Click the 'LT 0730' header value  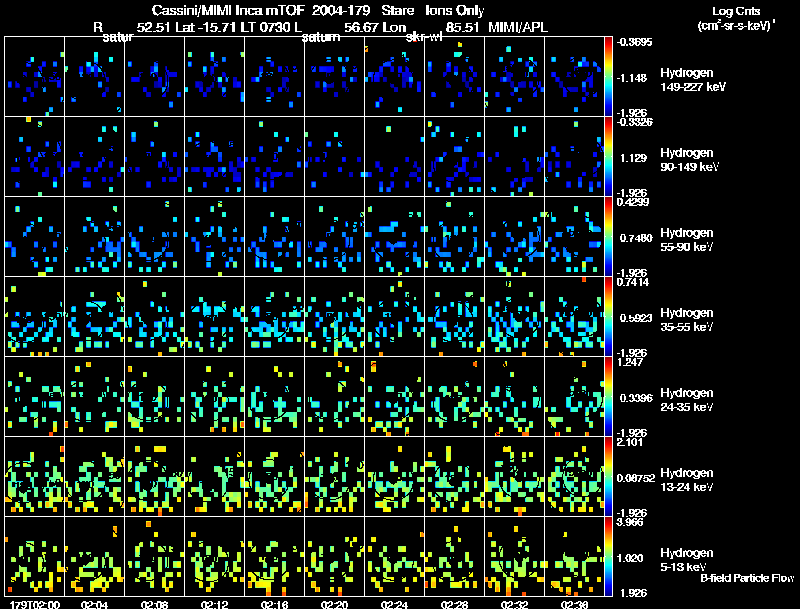(263, 27)
